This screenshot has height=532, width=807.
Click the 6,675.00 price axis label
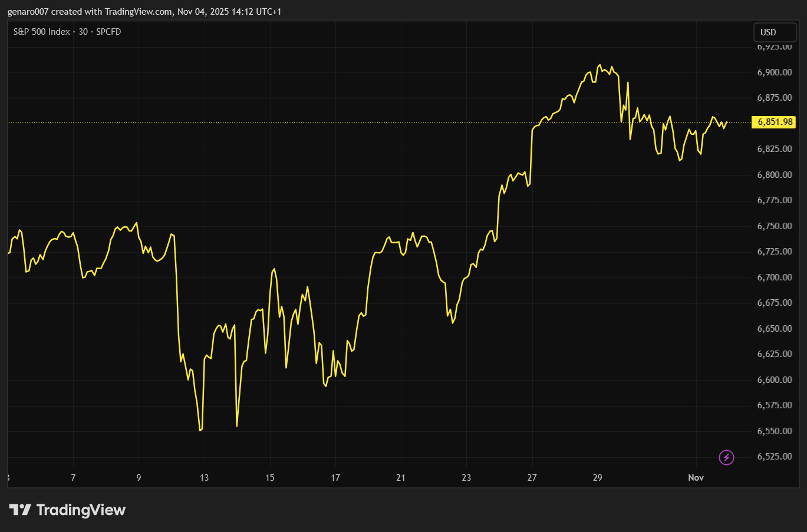775,303
